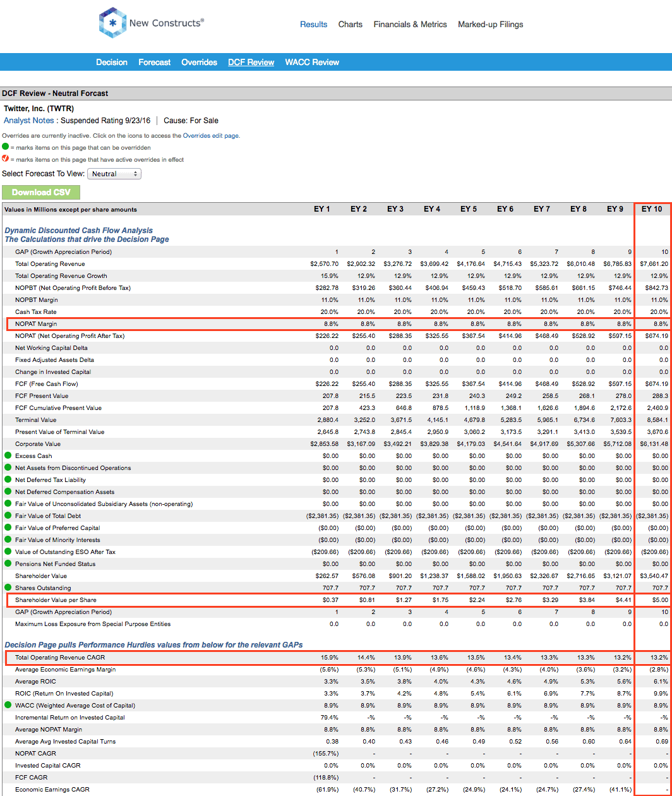Click the Cash Tax Rate row label
Image resolution: width=672 pixels, height=796 pixels.
point(36,311)
